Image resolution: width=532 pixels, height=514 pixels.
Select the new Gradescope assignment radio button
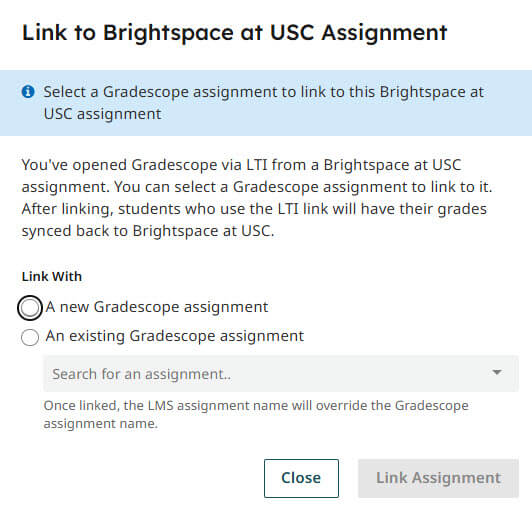point(30,308)
